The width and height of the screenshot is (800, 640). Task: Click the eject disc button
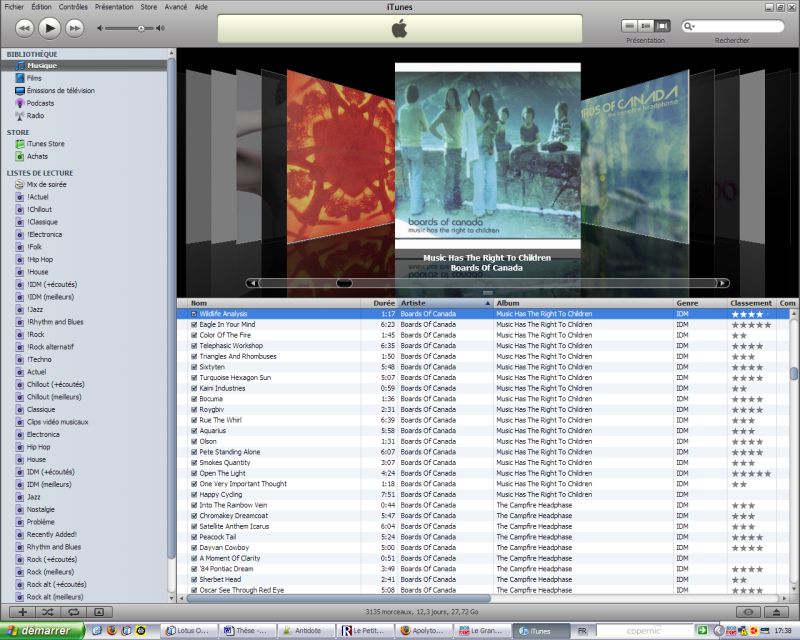click(777, 611)
